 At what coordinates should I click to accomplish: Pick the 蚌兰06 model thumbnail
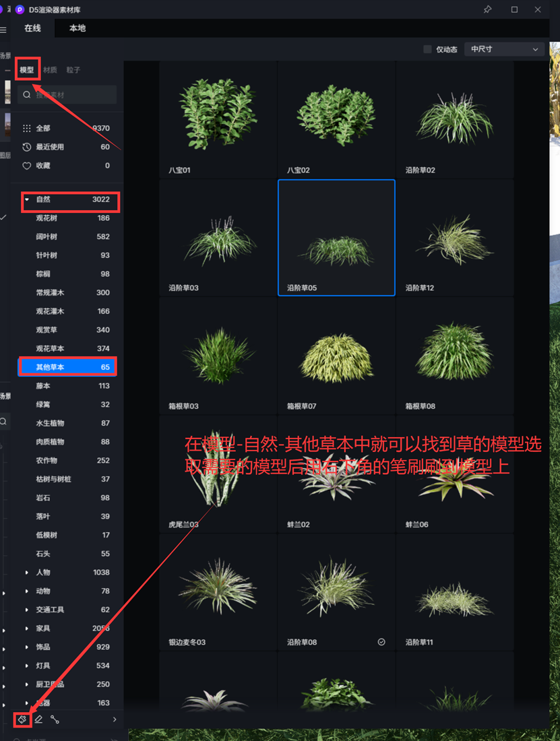[455, 474]
